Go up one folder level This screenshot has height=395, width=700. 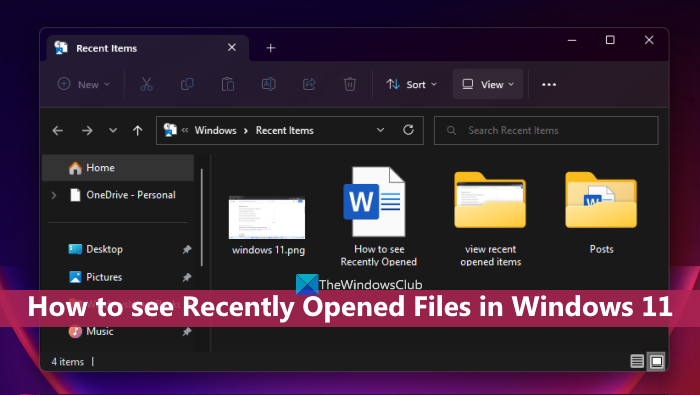(x=138, y=130)
